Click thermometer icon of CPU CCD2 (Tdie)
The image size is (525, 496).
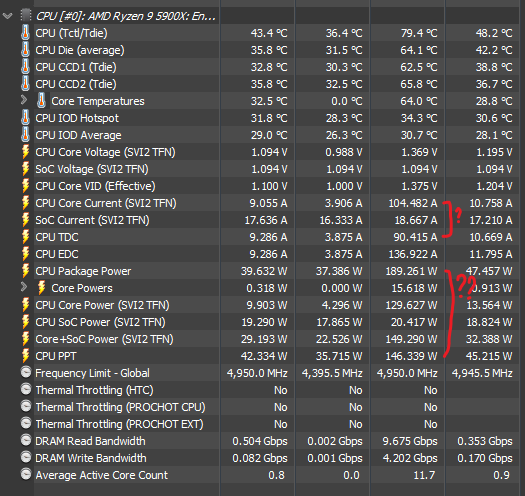point(25,84)
